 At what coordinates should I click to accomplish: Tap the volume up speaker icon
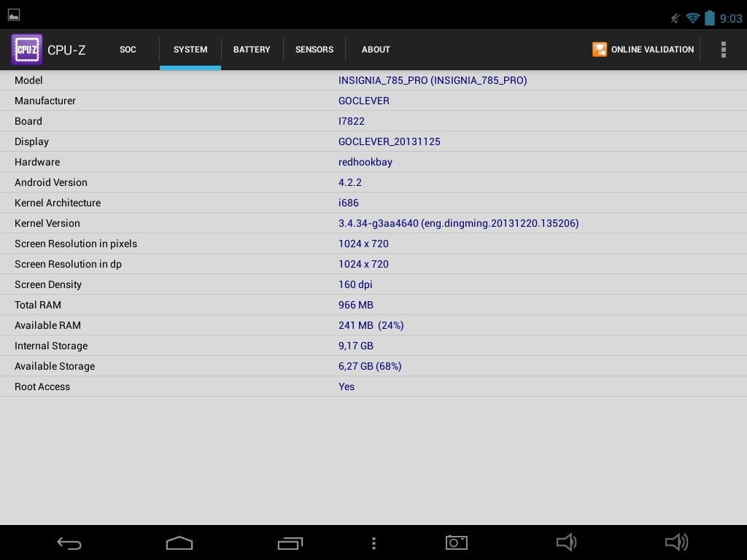676,542
